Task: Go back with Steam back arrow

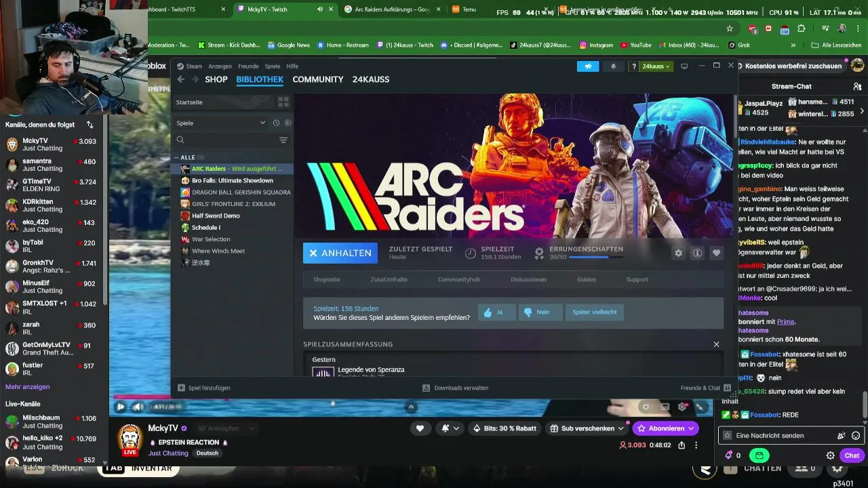Action: pyautogui.click(x=181, y=79)
